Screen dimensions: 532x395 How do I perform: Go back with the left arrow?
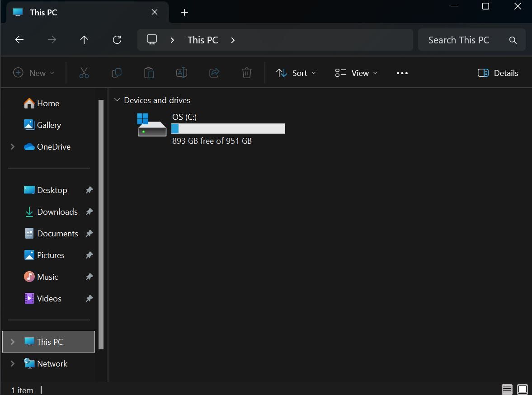19,40
